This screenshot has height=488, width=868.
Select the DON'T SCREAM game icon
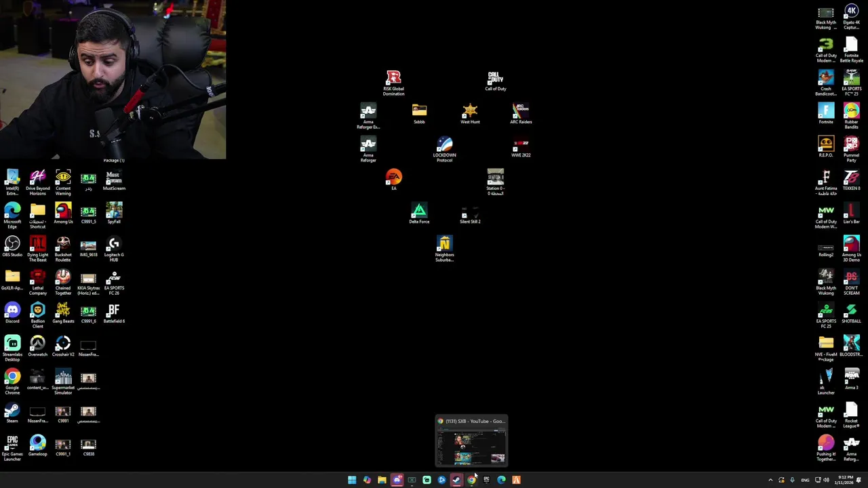pyautogui.click(x=851, y=282)
